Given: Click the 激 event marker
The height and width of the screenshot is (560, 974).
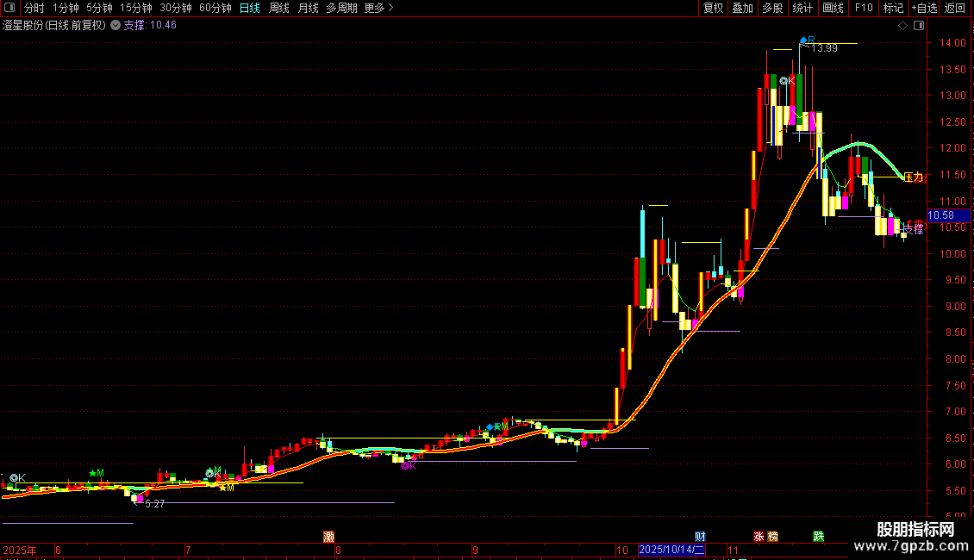Looking at the screenshot, I should (x=328, y=537).
